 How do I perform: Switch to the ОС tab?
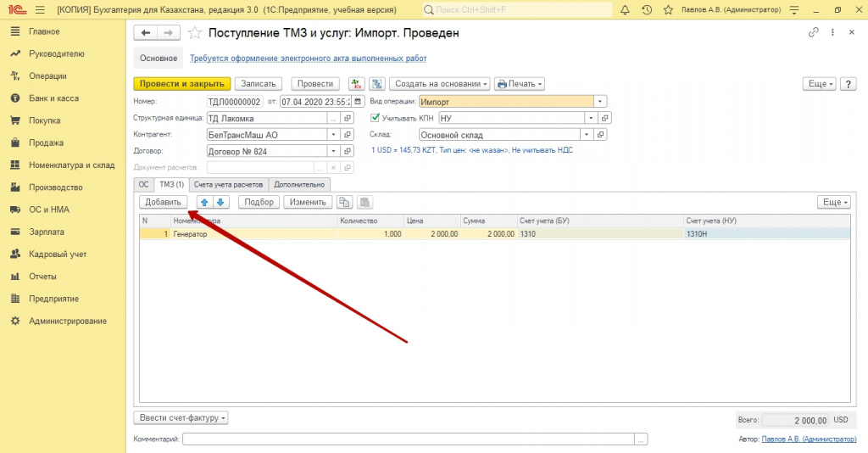click(143, 184)
